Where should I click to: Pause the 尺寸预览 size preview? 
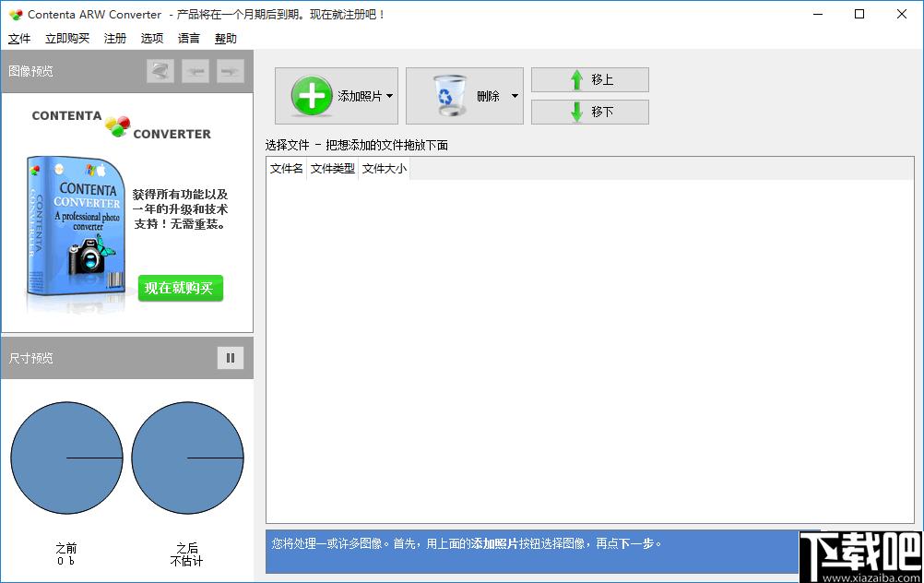point(231,358)
